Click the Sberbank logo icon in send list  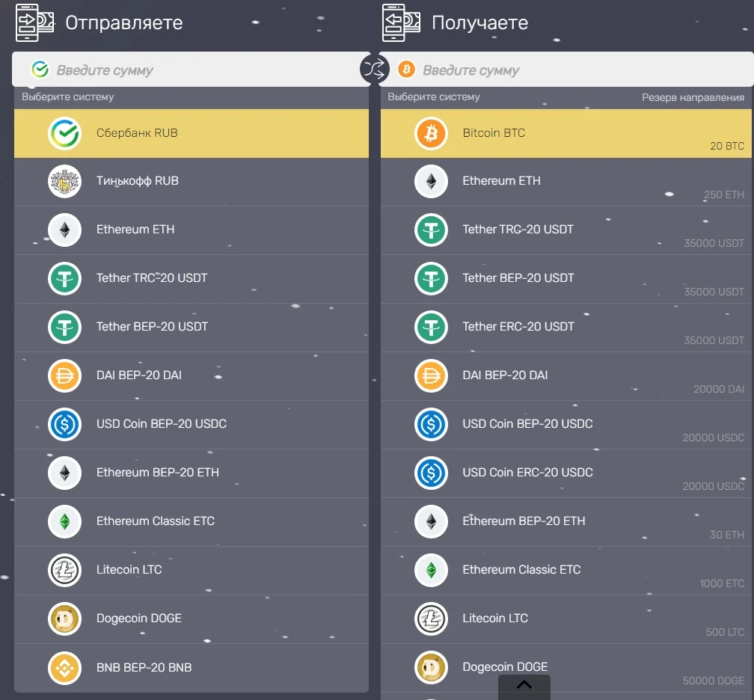pyautogui.click(x=64, y=133)
